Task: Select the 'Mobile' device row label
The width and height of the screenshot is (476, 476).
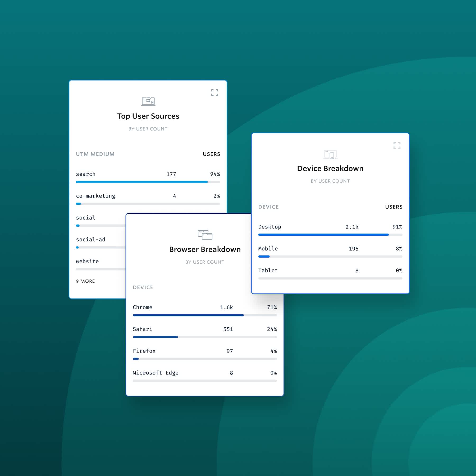Action: click(x=268, y=249)
